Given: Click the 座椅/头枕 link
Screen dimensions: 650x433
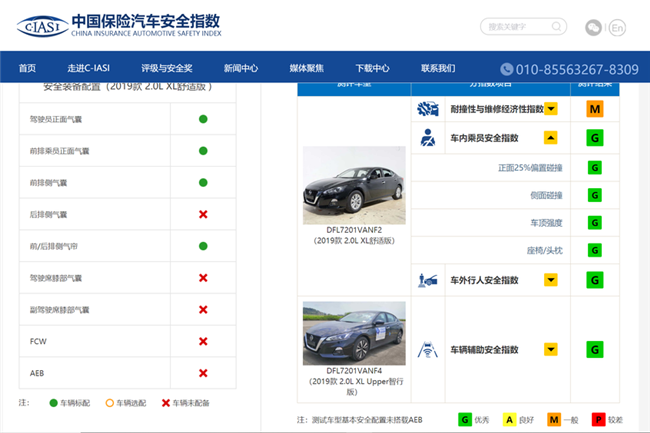Looking at the screenshot, I should click(545, 250).
